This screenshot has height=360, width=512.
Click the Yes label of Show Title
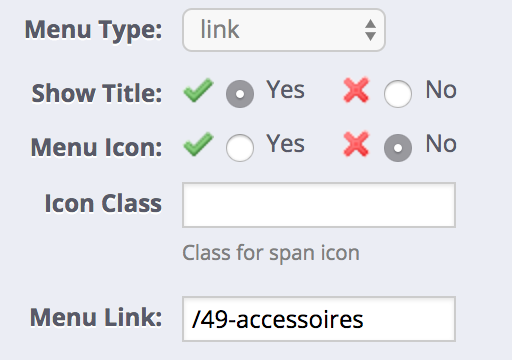point(285,90)
